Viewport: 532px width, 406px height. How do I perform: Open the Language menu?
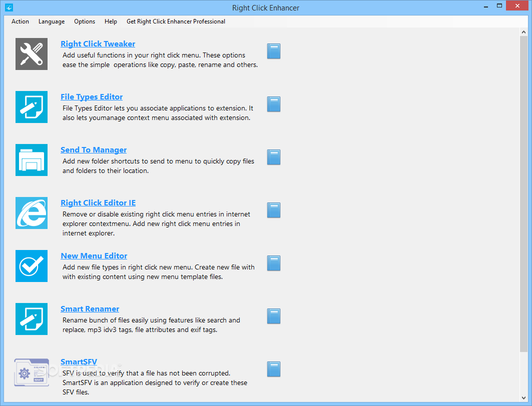click(x=52, y=21)
